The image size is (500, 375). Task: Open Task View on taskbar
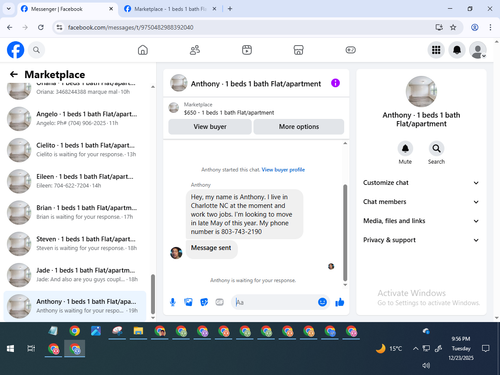[31, 349]
